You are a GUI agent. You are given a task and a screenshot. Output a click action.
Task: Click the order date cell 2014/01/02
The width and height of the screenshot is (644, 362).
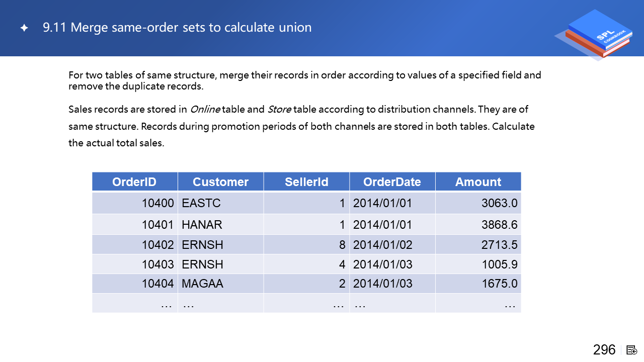click(x=382, y=245)
